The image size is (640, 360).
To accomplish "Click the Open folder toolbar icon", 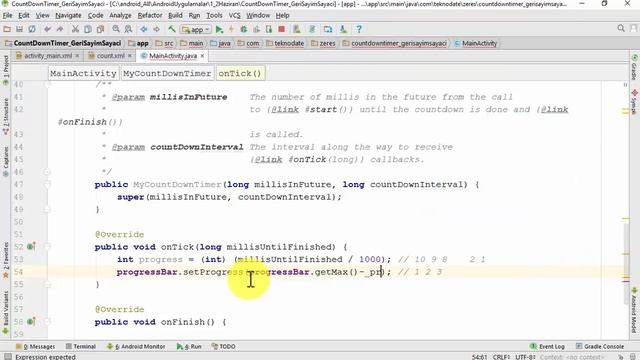I will pyautogui.click(x=7, y=29).
